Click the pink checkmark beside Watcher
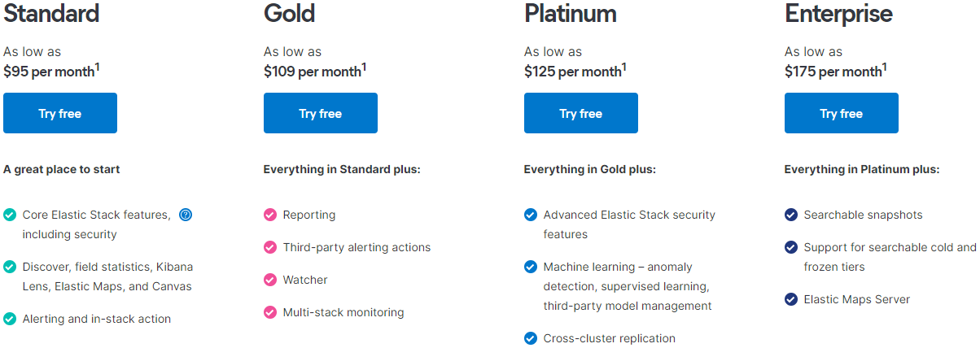980x348 pixels. pos(270,280)
